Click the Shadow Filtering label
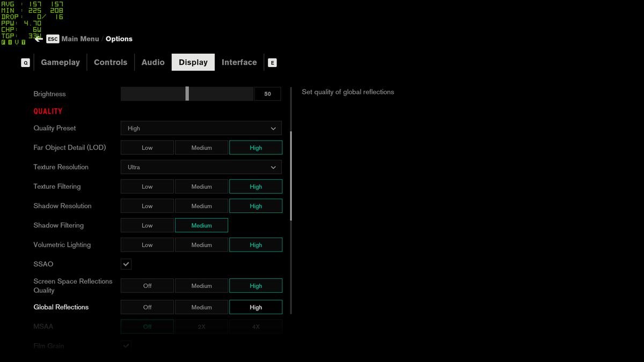This screenshot has height=362, width=644. 58,225
